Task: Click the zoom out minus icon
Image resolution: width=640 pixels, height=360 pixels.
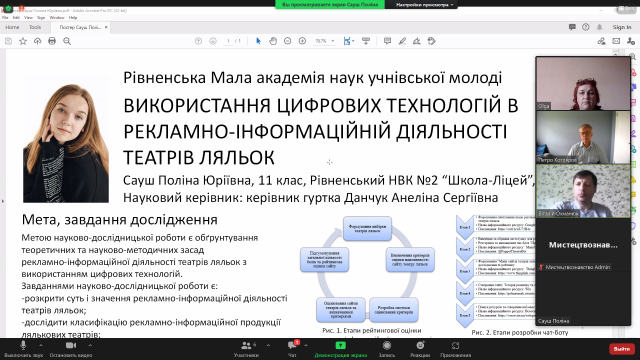Action: [287, 41]
